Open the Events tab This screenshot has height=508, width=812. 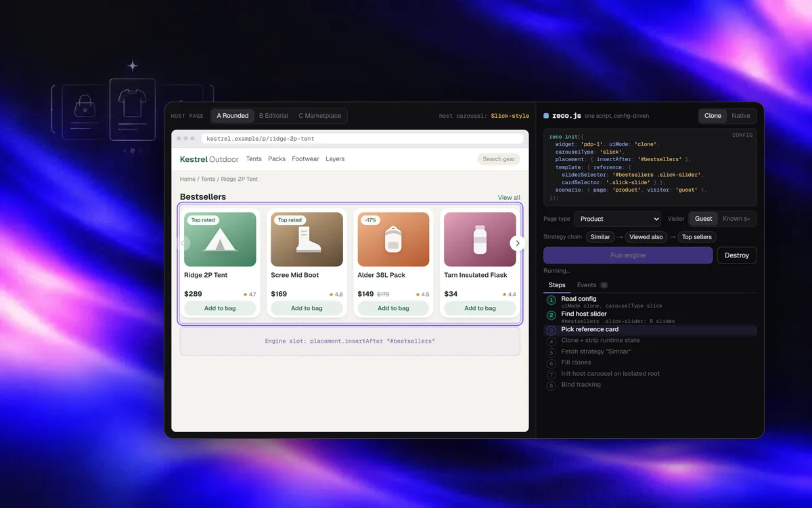pyautogui.click(x=592, y=285)
